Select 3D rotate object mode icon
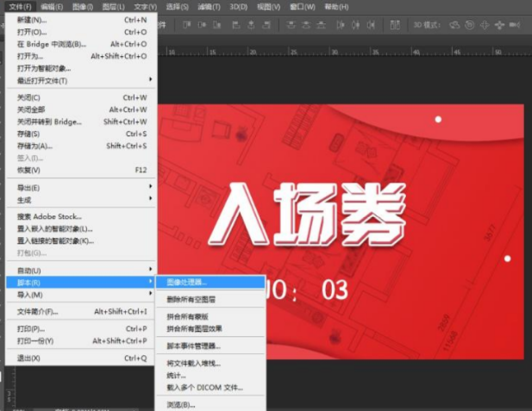532x411 pixels. click(454, 25)
